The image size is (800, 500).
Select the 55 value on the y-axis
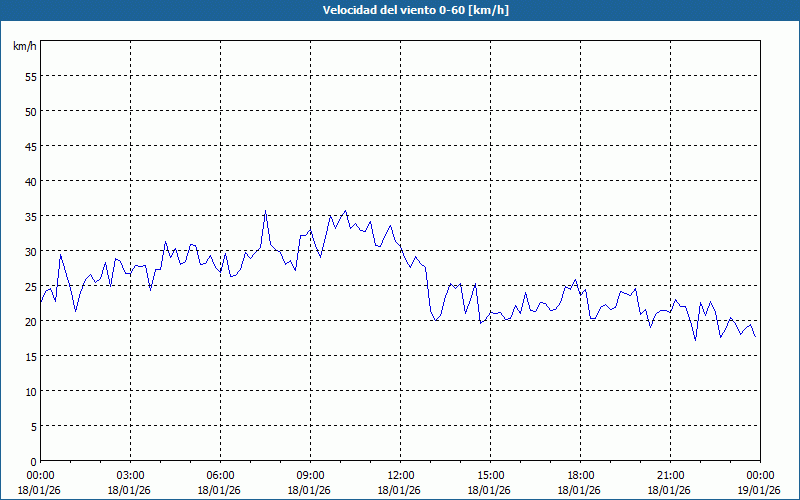click(30, 76)
